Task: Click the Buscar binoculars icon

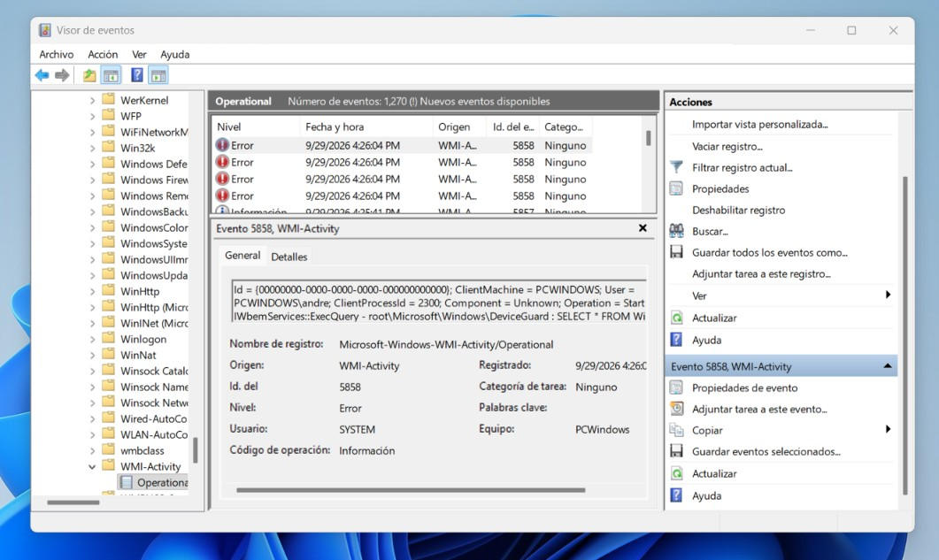Action: coord(676,231)
